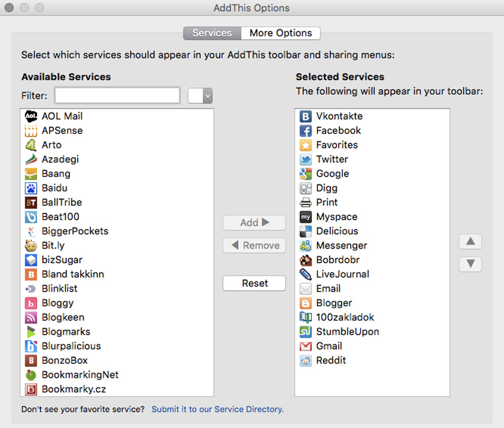
Task: Select Blinklist service row
Action: tap(117, 289)
